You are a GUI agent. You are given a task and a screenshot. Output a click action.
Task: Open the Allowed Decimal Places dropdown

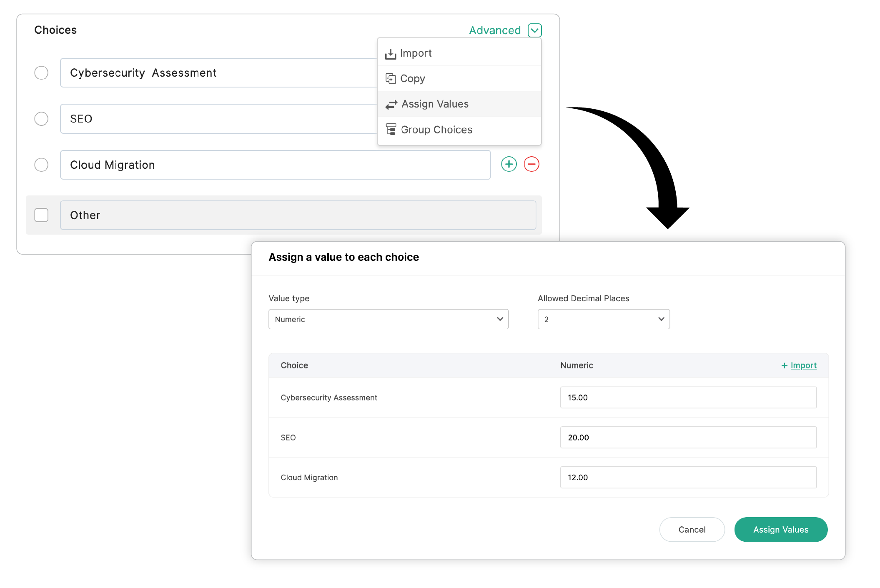[603, 319]
